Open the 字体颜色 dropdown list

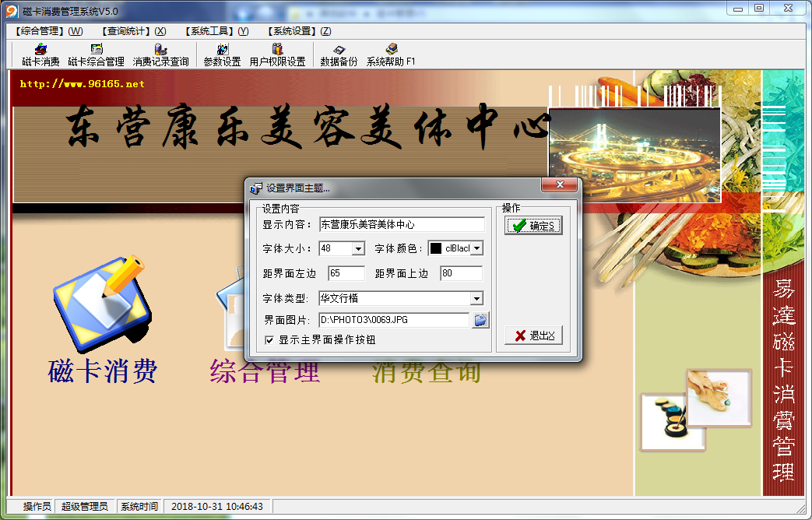point(476,249)
